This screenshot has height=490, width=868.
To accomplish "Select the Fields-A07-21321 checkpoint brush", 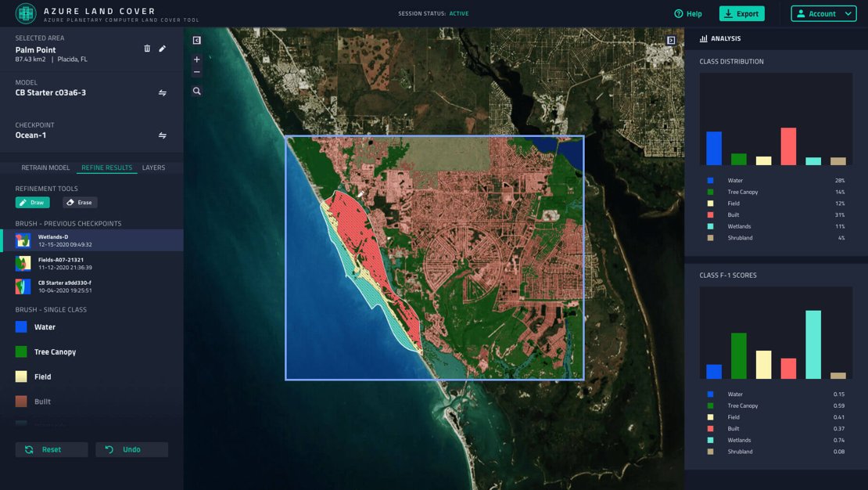I will point(60,263).
